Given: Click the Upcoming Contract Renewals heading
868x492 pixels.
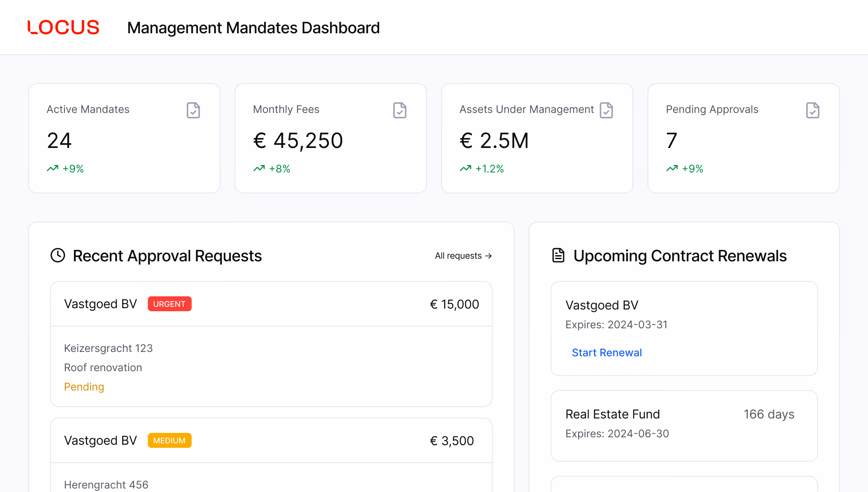Looking at the screenshot, I should pyautogui.click(x=680, y=256).
